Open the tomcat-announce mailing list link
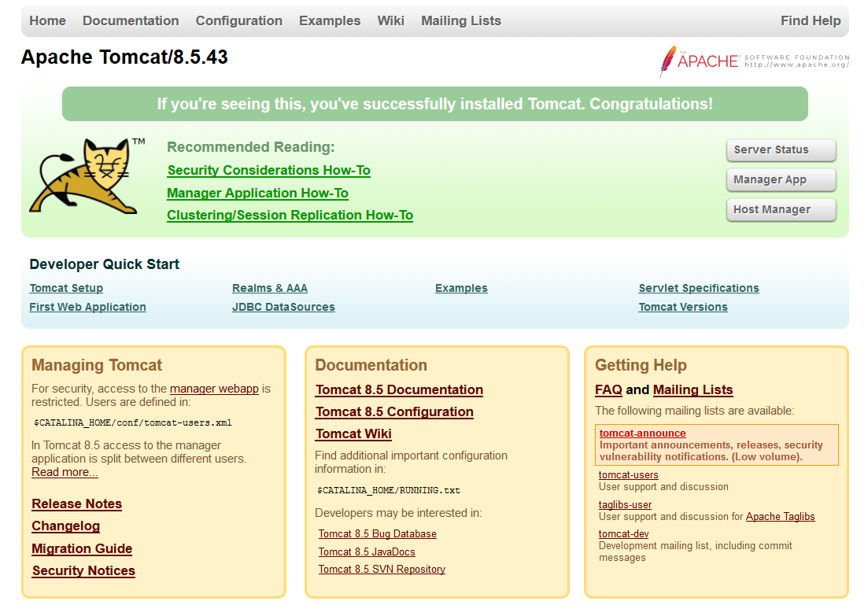 pos(643,433)
